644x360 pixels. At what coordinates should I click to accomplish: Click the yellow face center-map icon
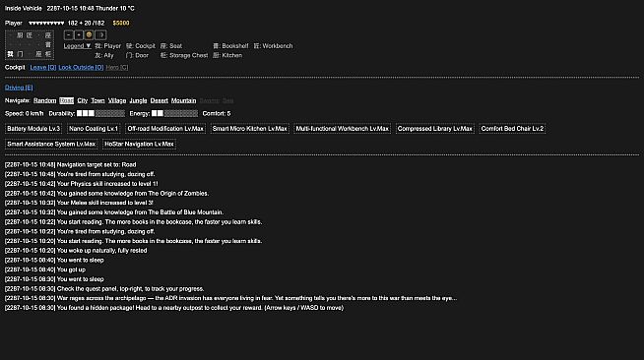click(89, 34)
